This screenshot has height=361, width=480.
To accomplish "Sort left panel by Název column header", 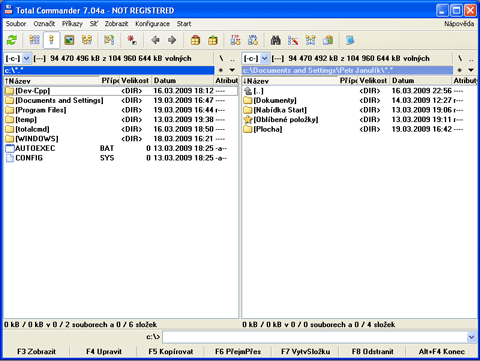I will [x=52, y=81].
